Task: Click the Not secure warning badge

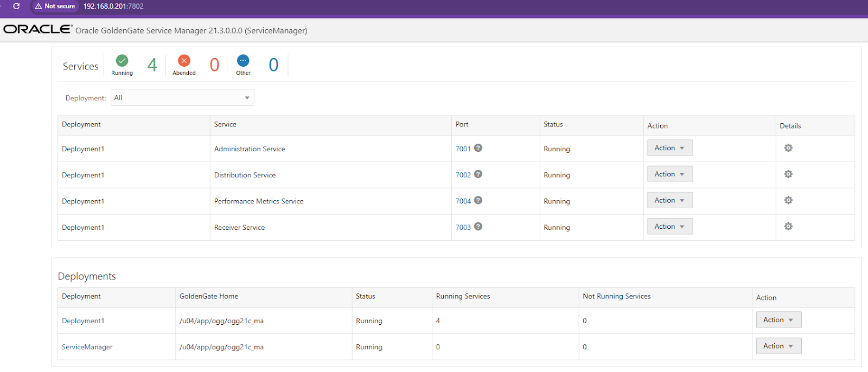Action: pyautogui.click(x=55, y=6)
